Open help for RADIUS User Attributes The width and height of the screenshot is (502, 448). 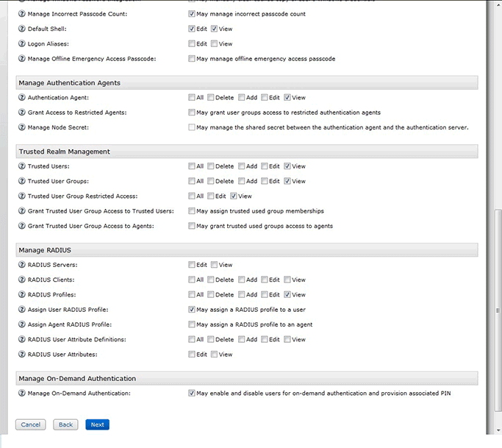(x=22, y=355)
